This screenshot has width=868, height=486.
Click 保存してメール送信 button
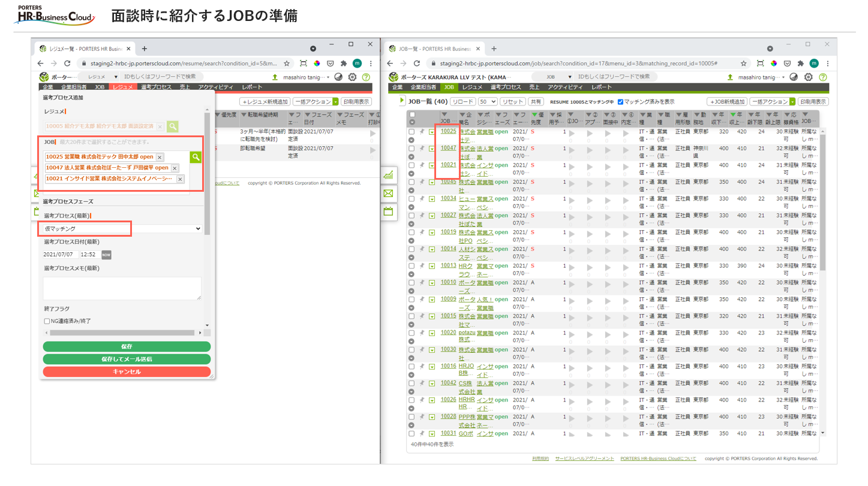click(127, 359)
